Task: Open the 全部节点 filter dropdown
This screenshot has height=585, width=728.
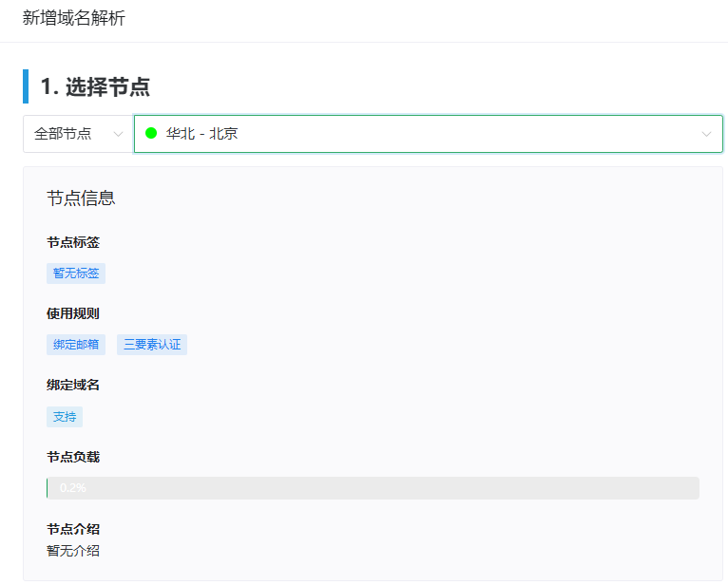Action: click(x=77, y=134)
